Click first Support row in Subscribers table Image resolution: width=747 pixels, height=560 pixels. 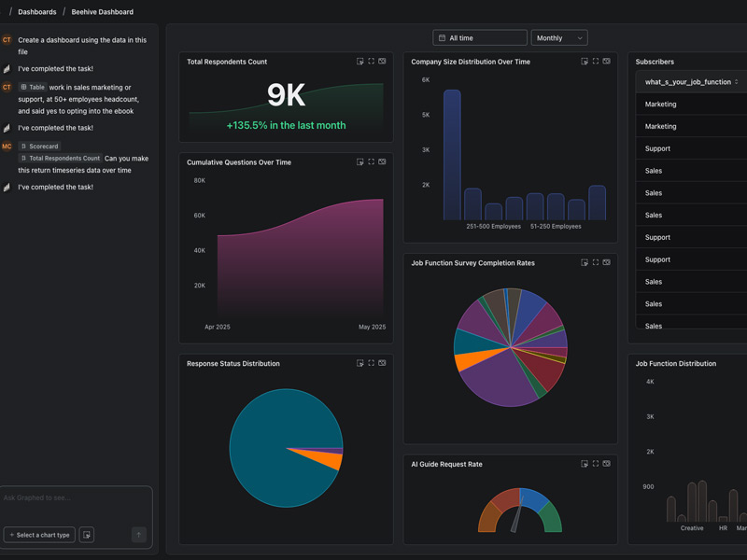691,148
